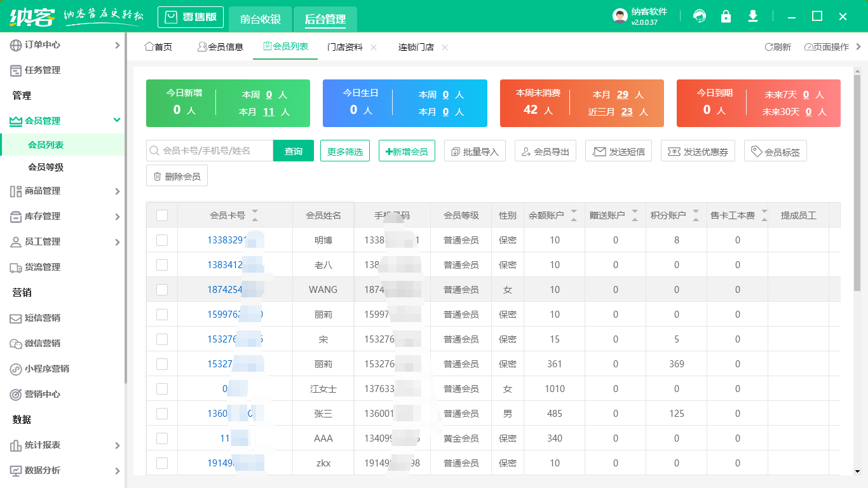Image resolution: width=868 pixels, height=488 pixels.
Task: Expand the 数据分析 chevron
Action: click(117, 471)
